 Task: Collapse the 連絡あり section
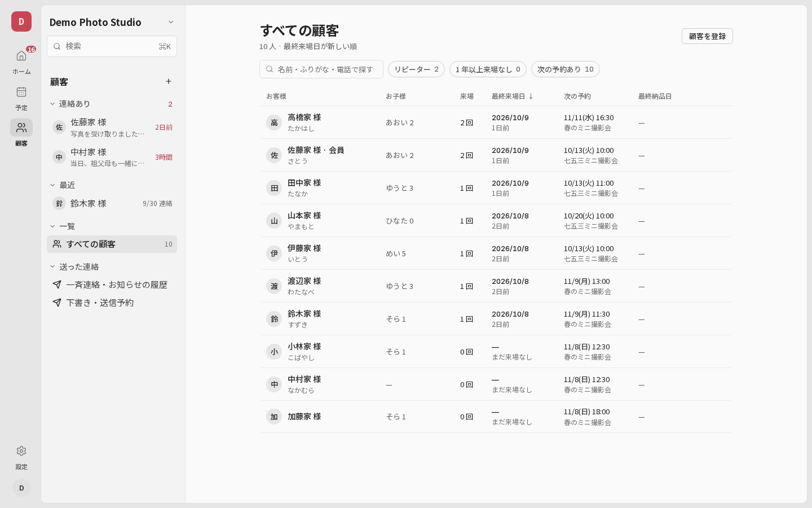(x=52, y=104)
